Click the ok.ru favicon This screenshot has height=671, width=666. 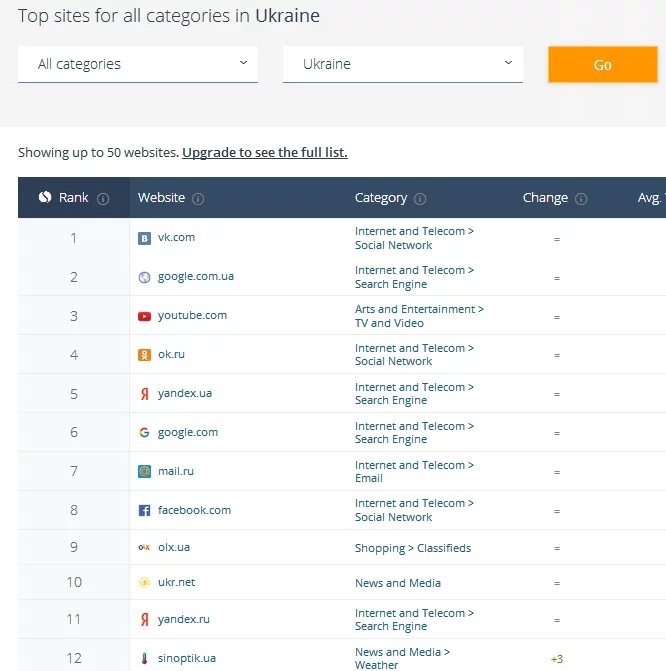pos(145,355)
